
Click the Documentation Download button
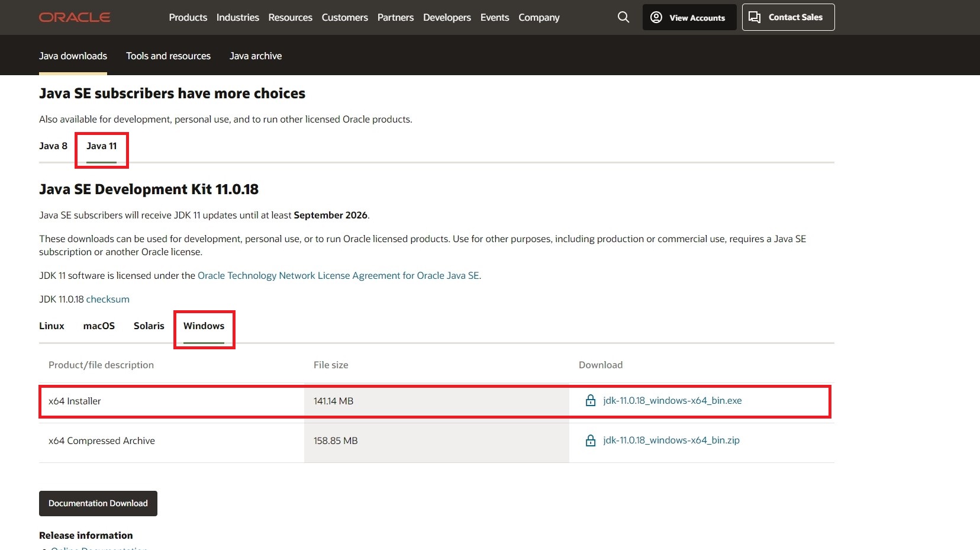pos(98,503)
